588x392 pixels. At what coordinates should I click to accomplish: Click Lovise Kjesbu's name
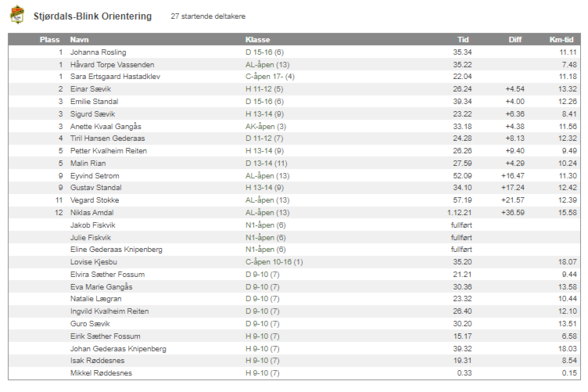tap(93, 261)
